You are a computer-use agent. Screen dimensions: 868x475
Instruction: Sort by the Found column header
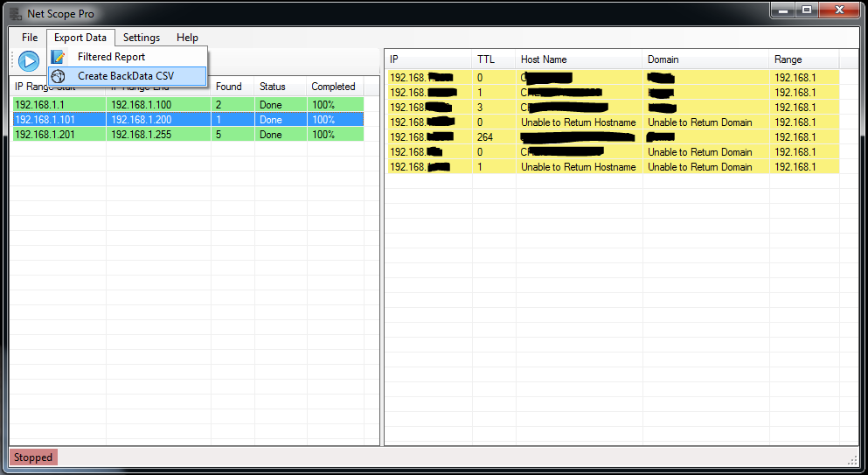pyautogui.click(x=233, y=87)
